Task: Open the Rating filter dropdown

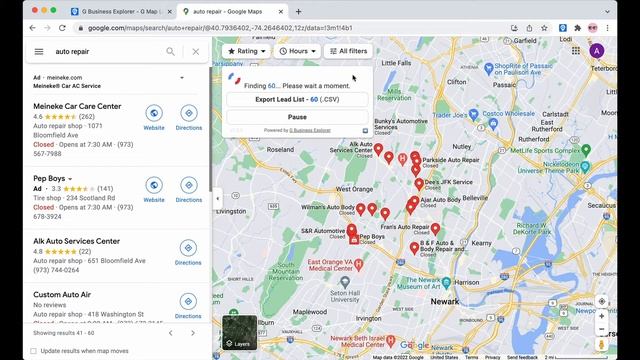Action: [x=247, y=51]
